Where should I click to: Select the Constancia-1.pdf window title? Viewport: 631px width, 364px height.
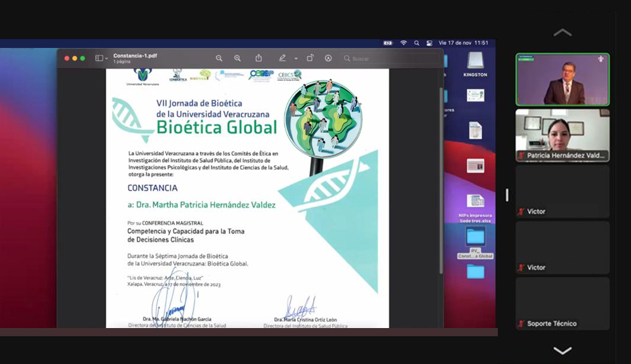[x=135, y=56]
